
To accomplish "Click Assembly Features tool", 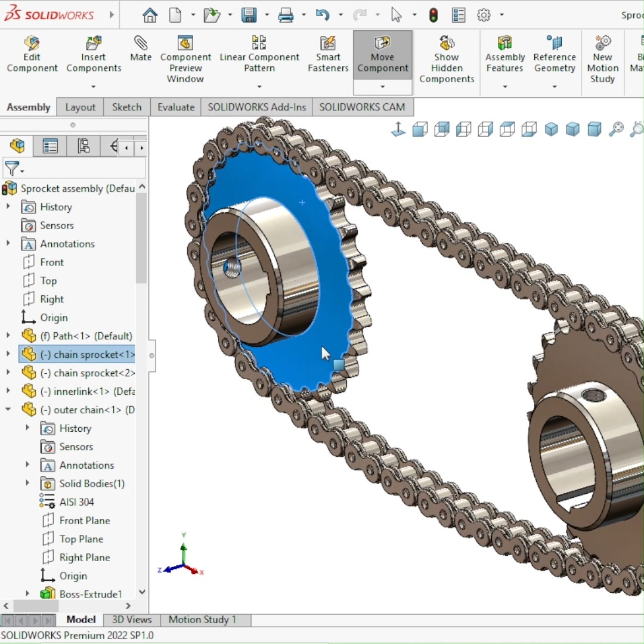I will (x=505, y=54).
